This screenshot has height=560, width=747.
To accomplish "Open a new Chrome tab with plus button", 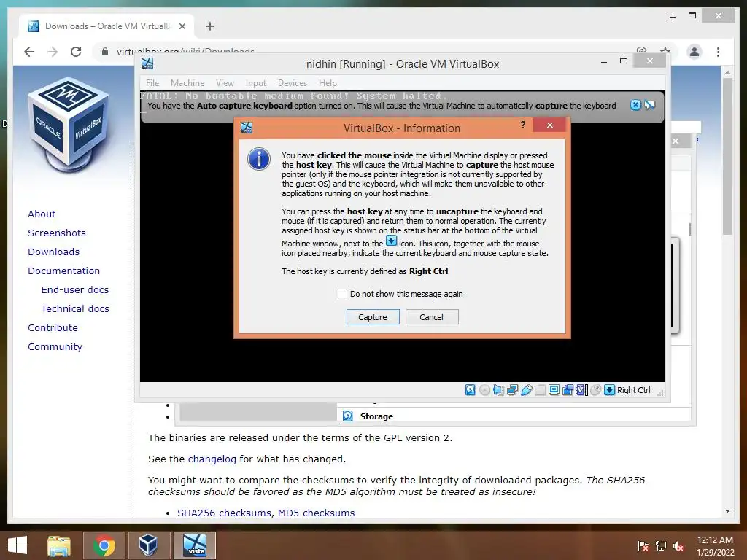I will [209, 26].
